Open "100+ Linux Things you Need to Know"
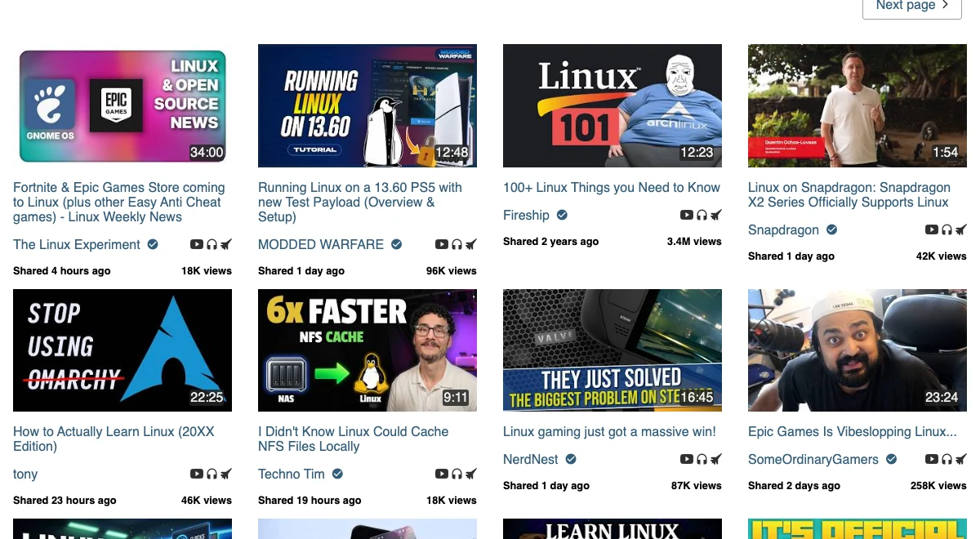This screenshot has height=539, width=980. 612,187
